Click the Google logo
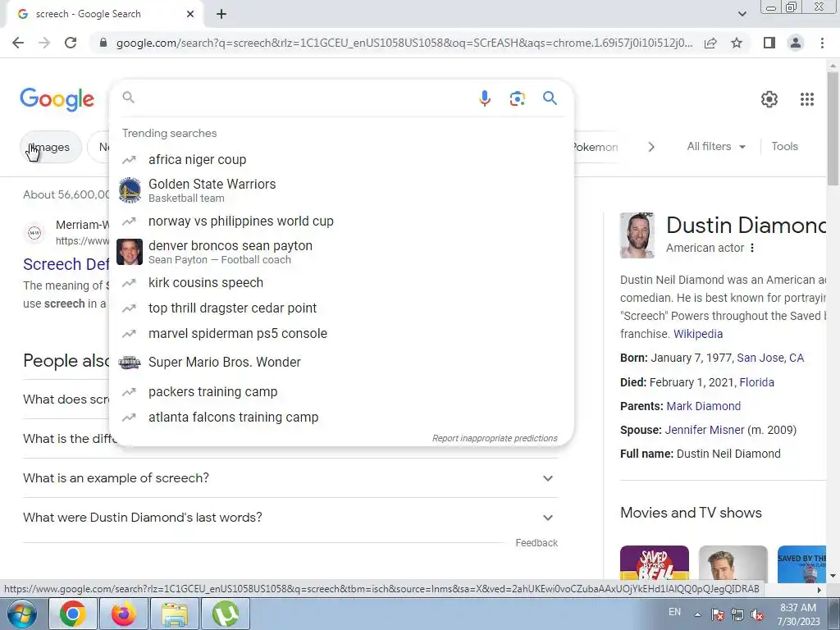This screenshot has height=630, width=840. coord(57,99)
